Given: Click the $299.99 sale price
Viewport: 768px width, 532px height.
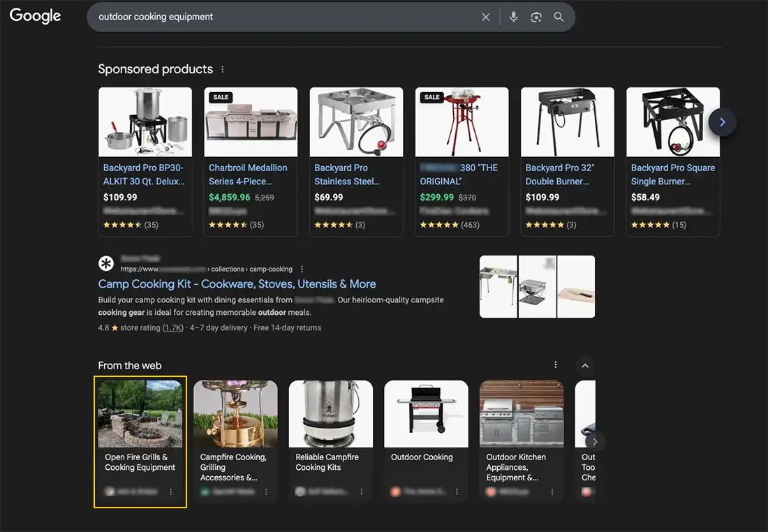Looking at the screenshot, I should [x=437, y=198].
